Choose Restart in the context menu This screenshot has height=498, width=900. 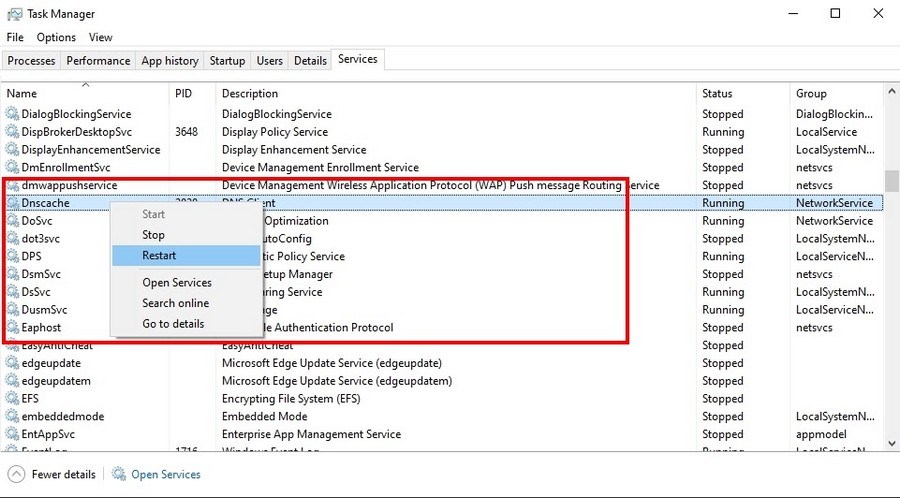point(185,255)
